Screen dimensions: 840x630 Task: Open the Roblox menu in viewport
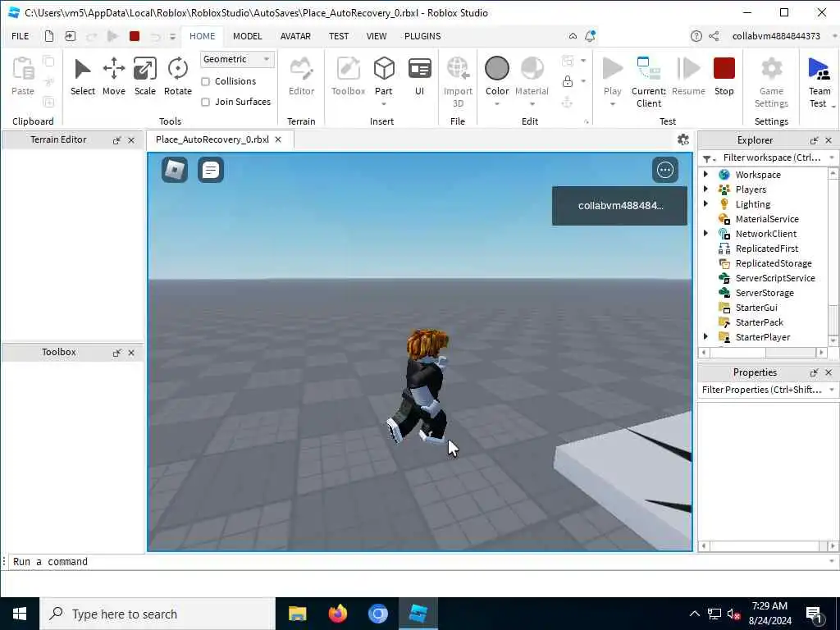click(175, 170)
